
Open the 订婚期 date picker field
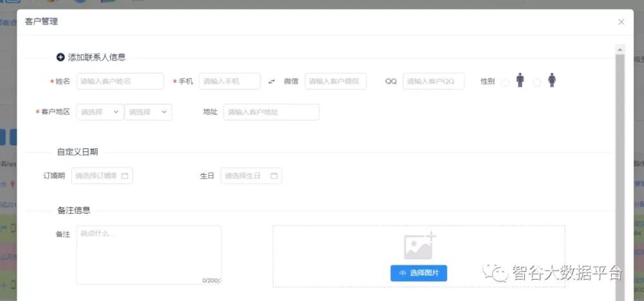[x=97, y=176]
